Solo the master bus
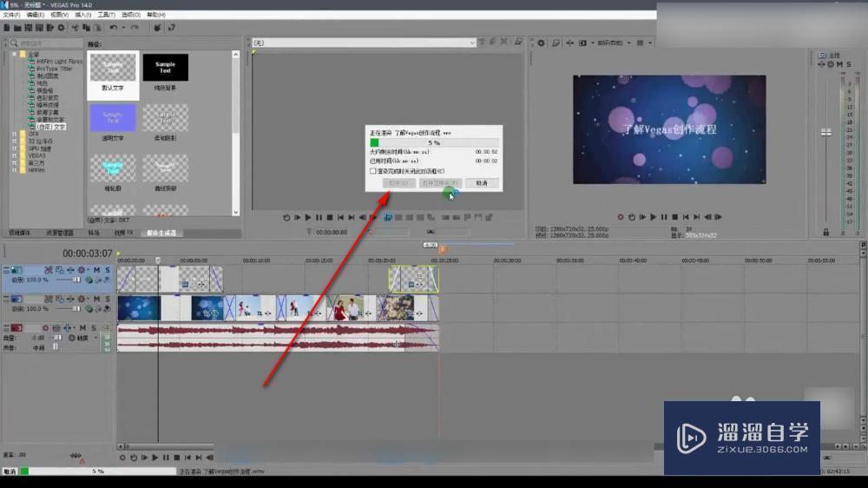Screen dimensions: 868x488 click(849, 64)
